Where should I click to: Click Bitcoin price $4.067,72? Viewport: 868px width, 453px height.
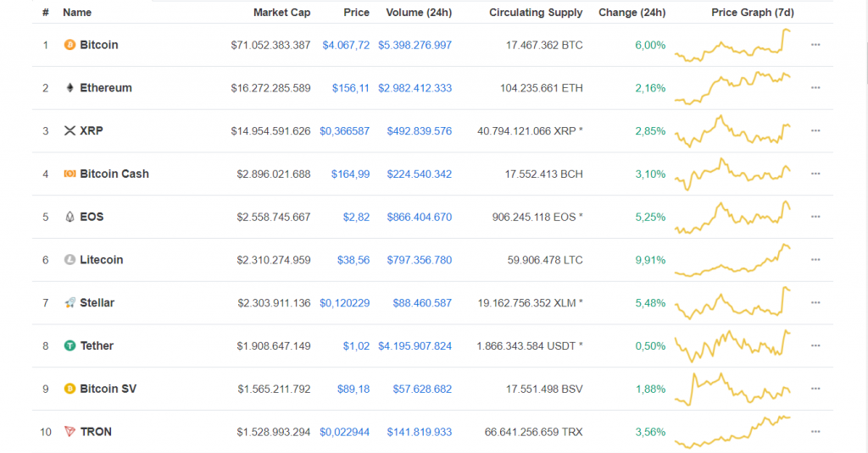point(346,45)
